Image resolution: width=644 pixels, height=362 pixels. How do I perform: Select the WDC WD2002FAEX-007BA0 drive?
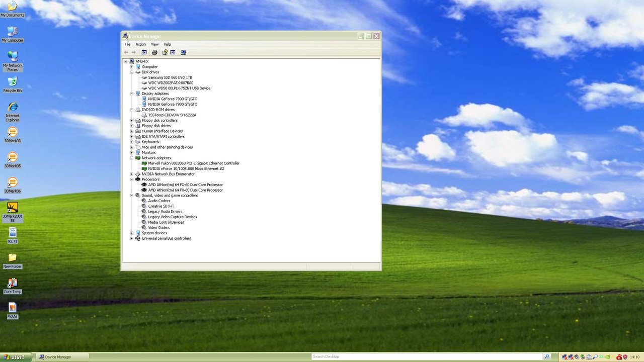[x=171, y=83]
